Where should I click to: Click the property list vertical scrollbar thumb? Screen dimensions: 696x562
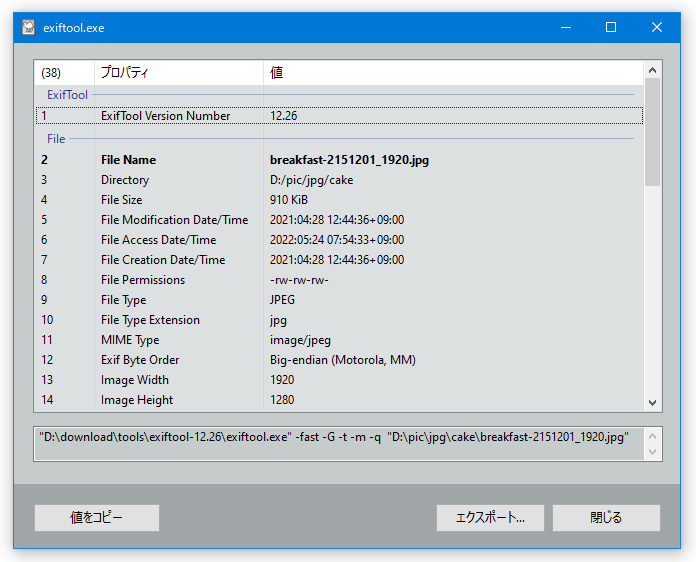tap(652, 132)
